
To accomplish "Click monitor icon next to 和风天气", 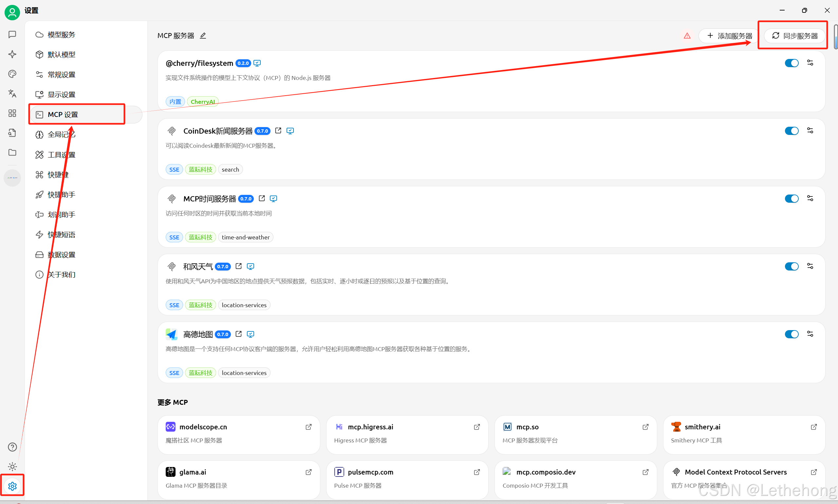I will coord(251,267).
